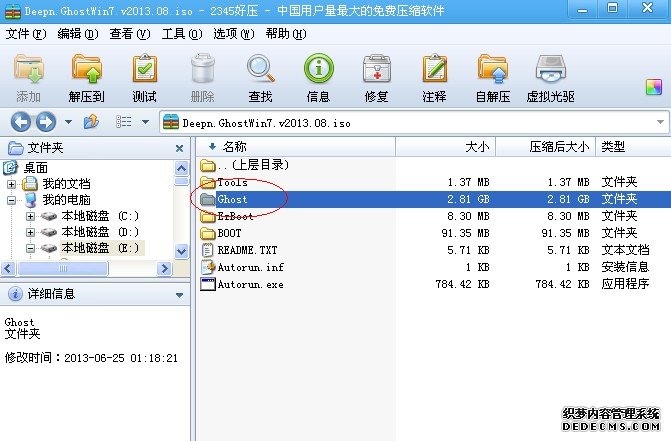Click the 解压到 (Extract to) icon
The width and height of the screenshot is (671, 441).
point(86,78)
